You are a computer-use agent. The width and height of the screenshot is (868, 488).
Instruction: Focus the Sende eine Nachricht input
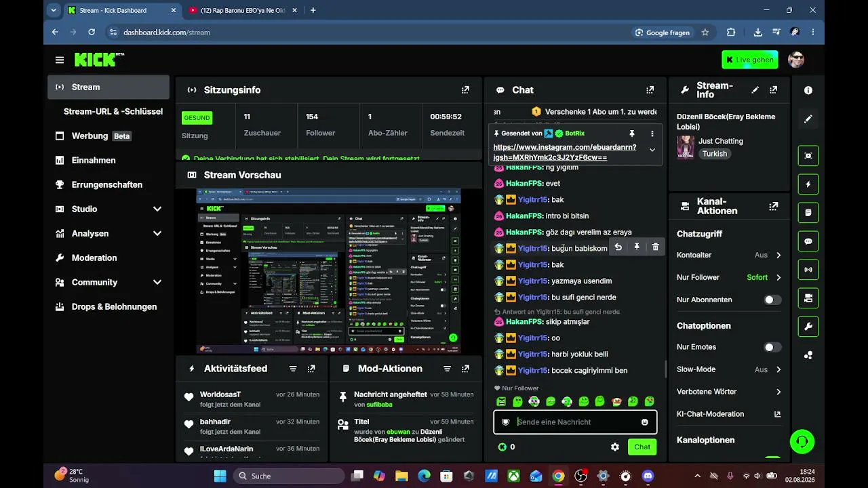(575, 422)
